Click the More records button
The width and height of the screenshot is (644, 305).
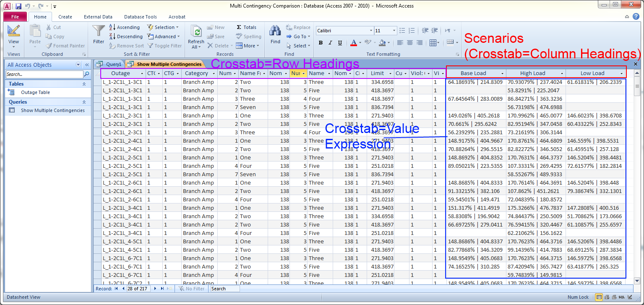coord(248,46)
